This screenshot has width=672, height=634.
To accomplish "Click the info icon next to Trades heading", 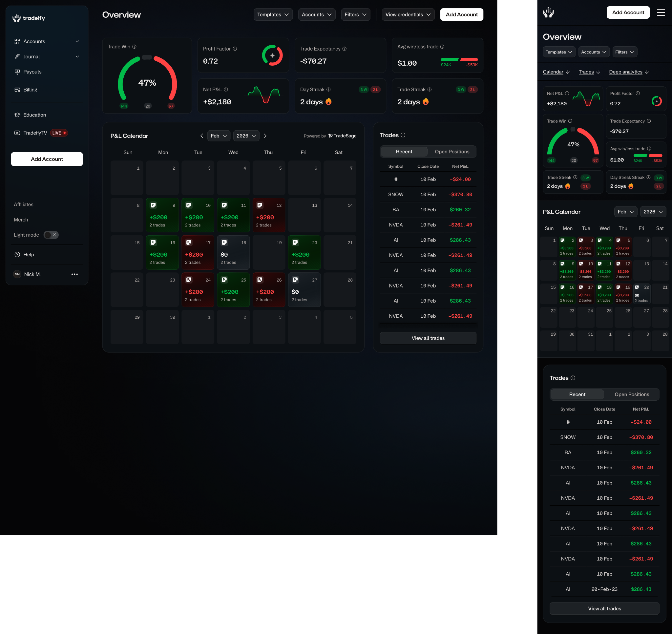I will tap(403, 135).
